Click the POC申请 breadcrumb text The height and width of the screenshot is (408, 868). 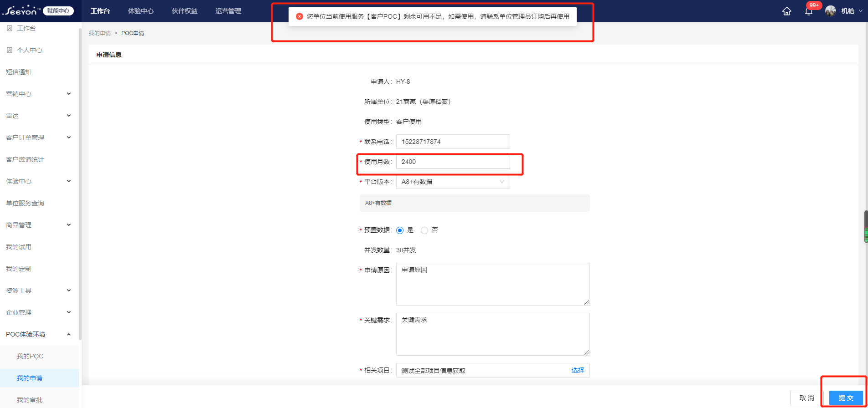point(133,33)
